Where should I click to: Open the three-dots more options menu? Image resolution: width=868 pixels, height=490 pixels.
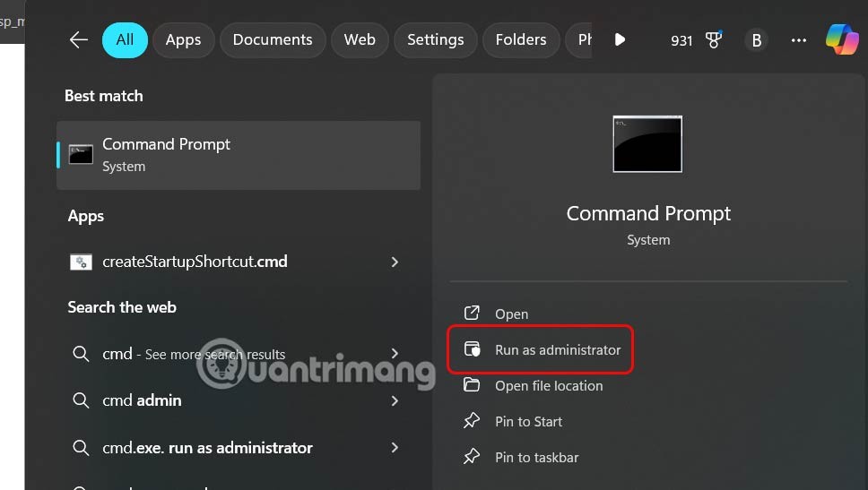(798, 40)
